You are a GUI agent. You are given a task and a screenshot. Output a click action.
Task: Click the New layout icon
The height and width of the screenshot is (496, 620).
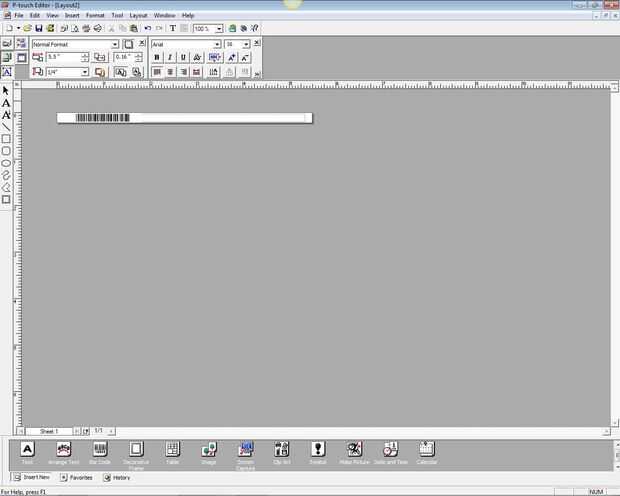[9, 28]
